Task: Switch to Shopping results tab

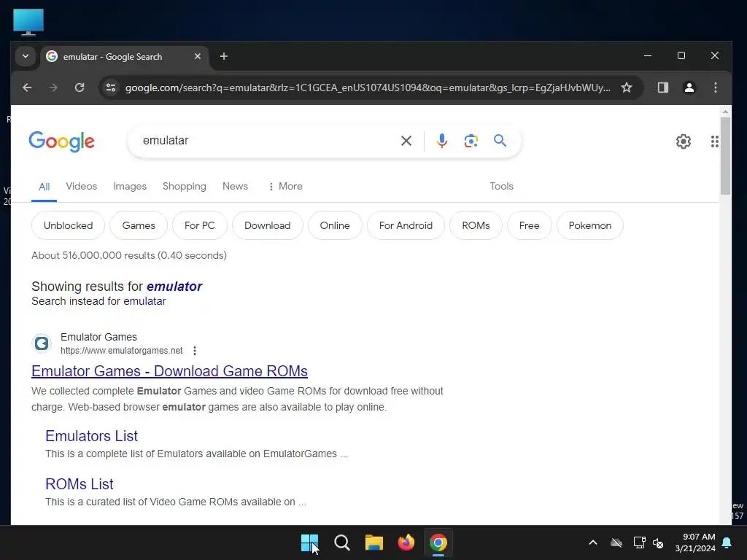Action: pyautogui.click(x=185, y=186)
